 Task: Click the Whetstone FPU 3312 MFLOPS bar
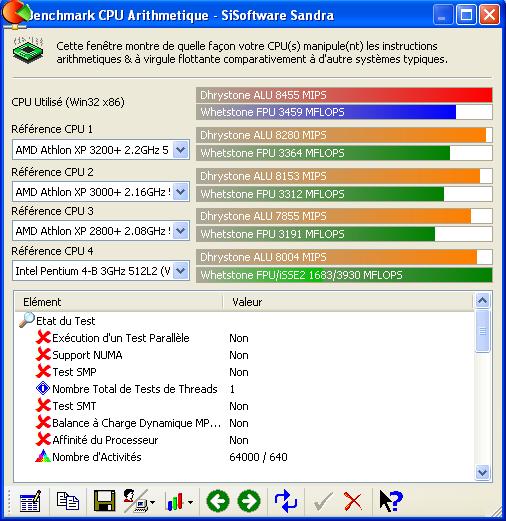(x=344, y=194)
